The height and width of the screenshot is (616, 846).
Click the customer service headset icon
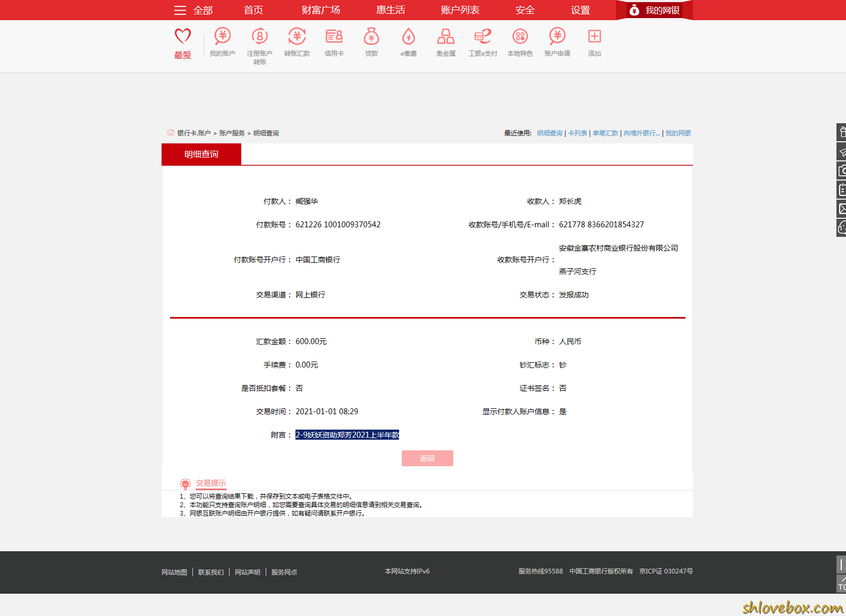pyautogui.click(x=842, y=228)
